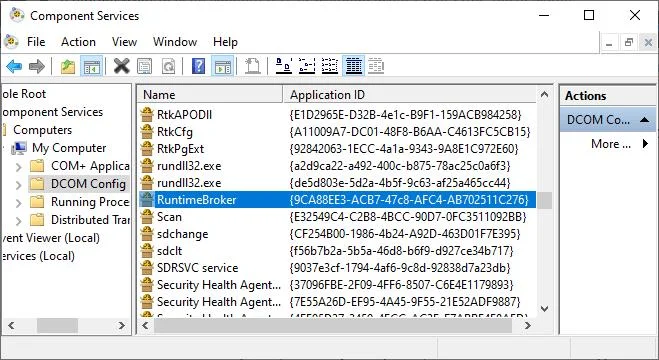Click the RuntimeBroker Application ID value
Image resolution: width=659 pixels, height=360 pixels.
coord(409,200)
